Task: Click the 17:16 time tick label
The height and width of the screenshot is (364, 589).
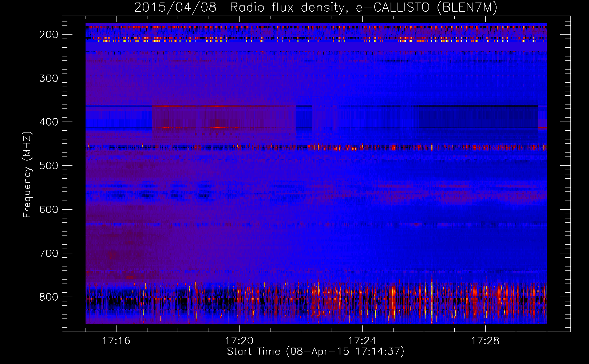Action: click(x=116, y=341)
